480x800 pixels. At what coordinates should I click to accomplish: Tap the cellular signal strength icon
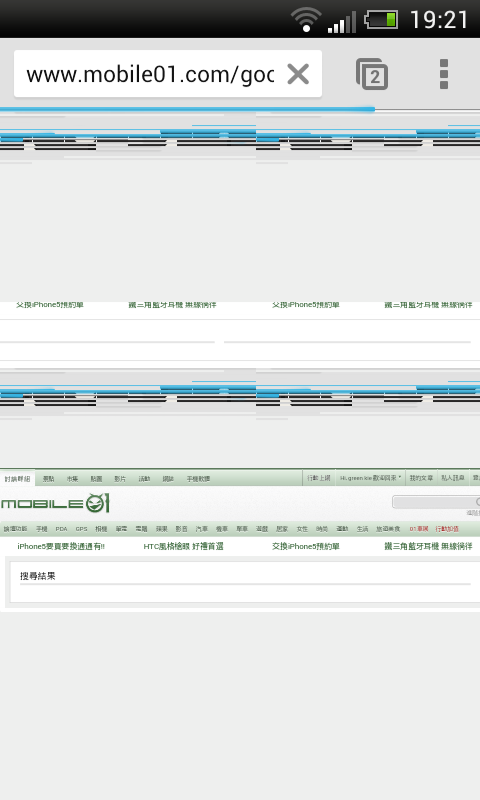(342, 23)
